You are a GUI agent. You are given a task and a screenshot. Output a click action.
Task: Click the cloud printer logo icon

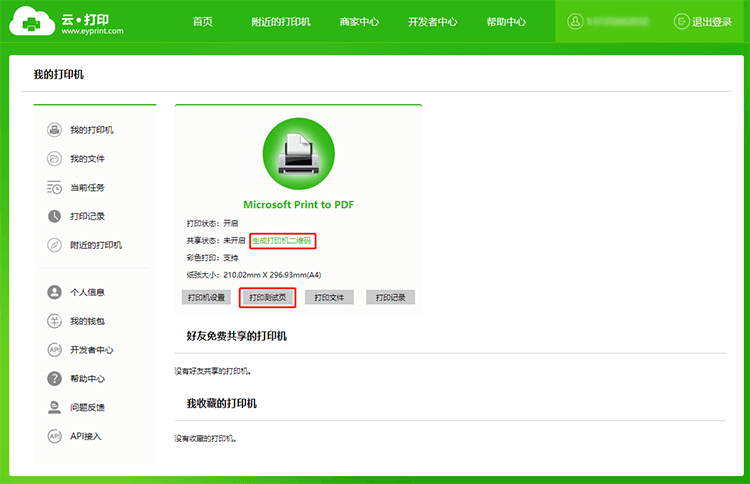click(x=32, y=21)
